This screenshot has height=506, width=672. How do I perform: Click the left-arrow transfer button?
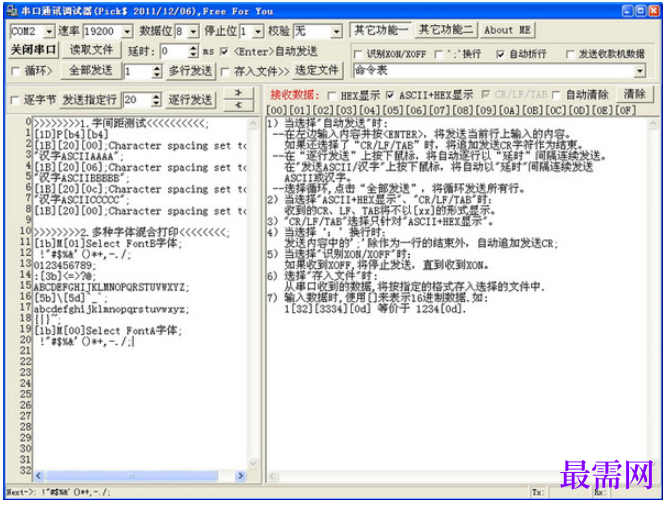point(238,105)
